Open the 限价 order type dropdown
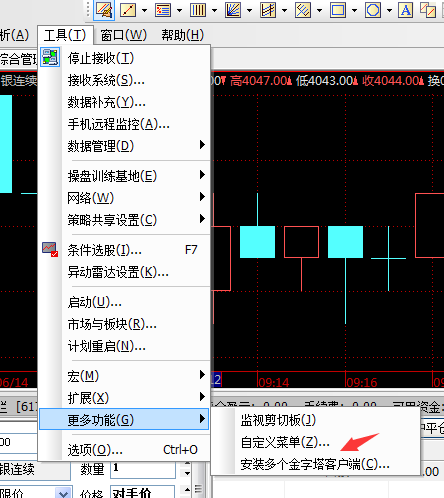 pyautogui.click(x=63, y=493)
